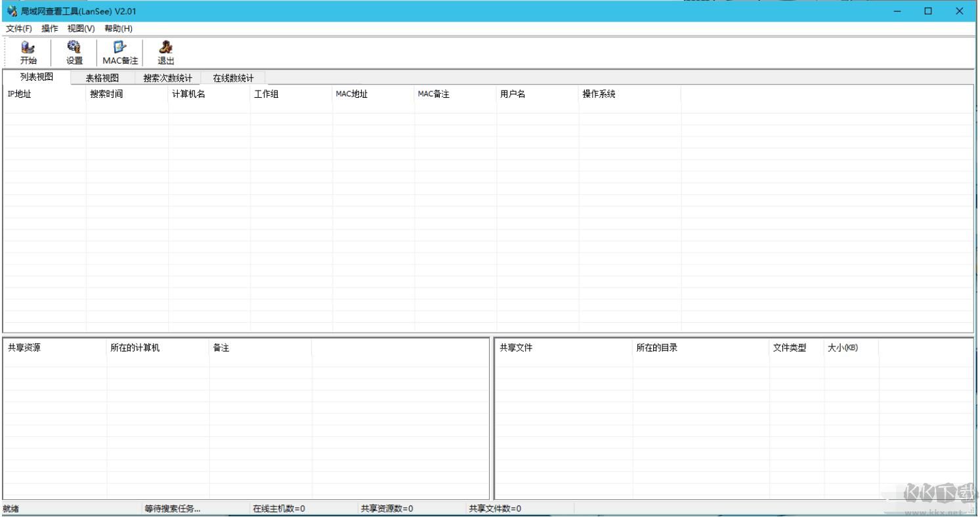Sort by the 搜索时间 column header
The width and height of the screenshot is (980, 517).
coord(127,94)
